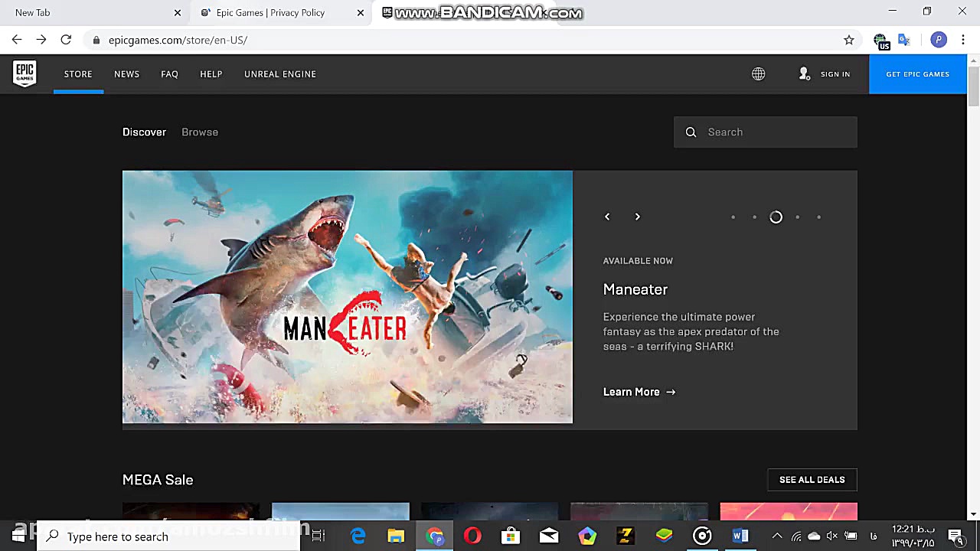Switch to Epic Games Privacy Policy tab
Screen dimensions: 980x551
click(x=280, y=13)
